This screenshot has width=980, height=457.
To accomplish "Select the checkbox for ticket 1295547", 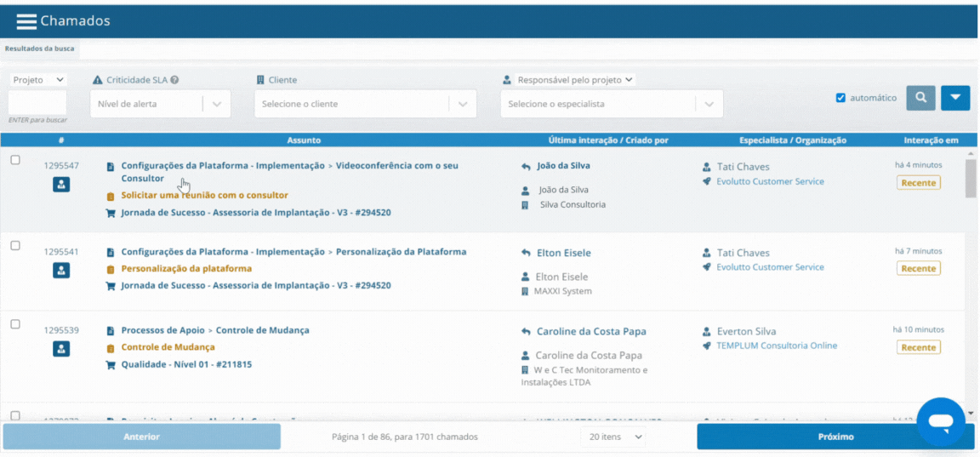I will tap(15, 160).
